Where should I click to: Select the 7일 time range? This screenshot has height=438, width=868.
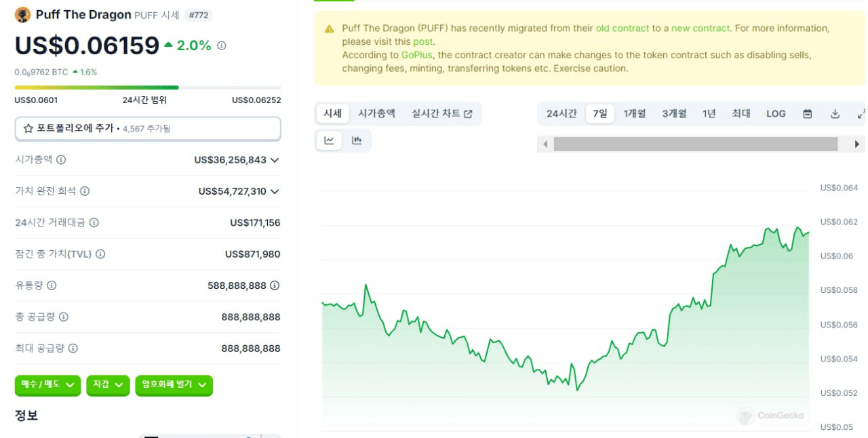(600, 114)
